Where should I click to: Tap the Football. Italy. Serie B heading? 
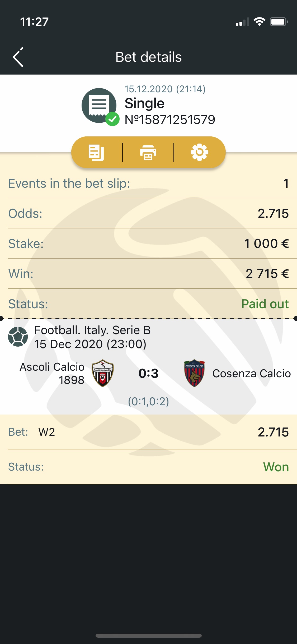point(92,330)
